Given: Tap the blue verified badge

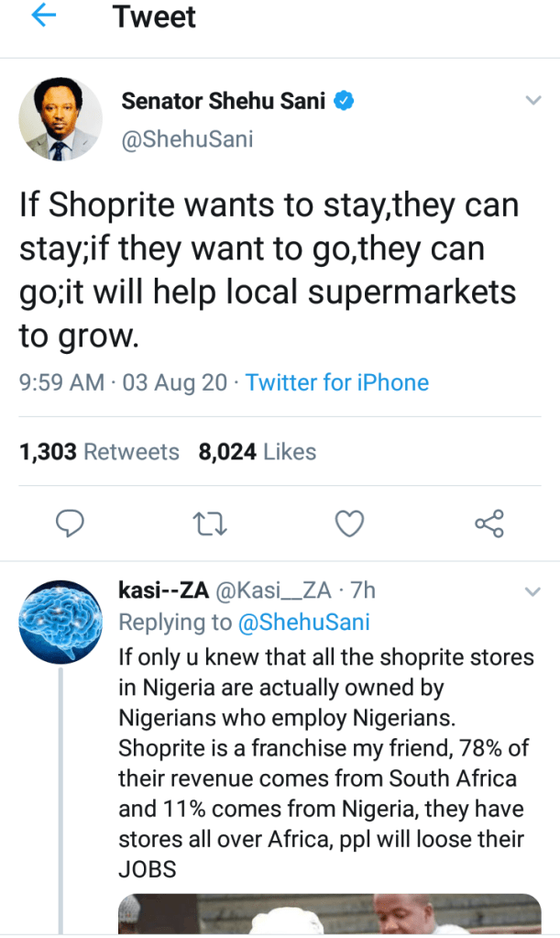Looking at the screenshot, I should pos(345,101).
